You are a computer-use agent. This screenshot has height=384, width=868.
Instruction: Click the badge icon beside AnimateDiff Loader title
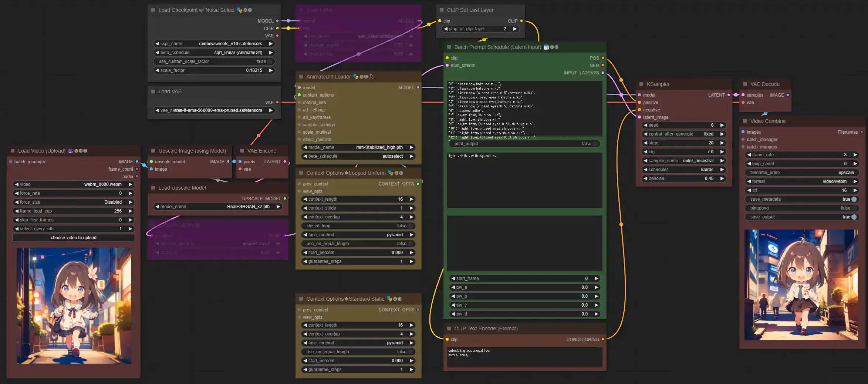(x=355, y=77)
